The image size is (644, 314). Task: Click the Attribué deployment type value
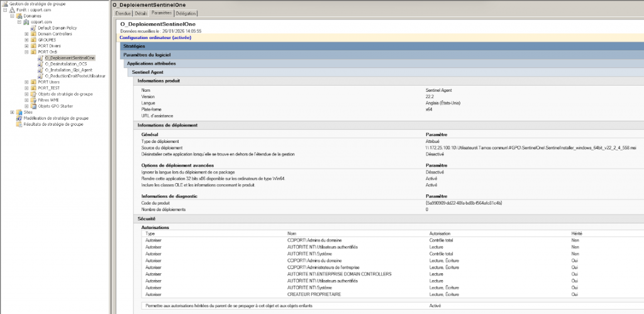pyautogui.click(x=433, y=142)
